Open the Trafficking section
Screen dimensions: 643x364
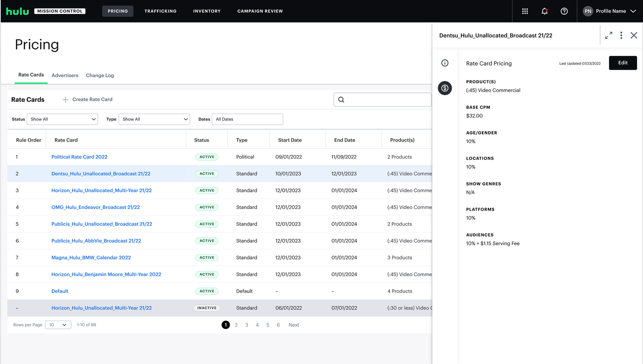pos(160,11)
